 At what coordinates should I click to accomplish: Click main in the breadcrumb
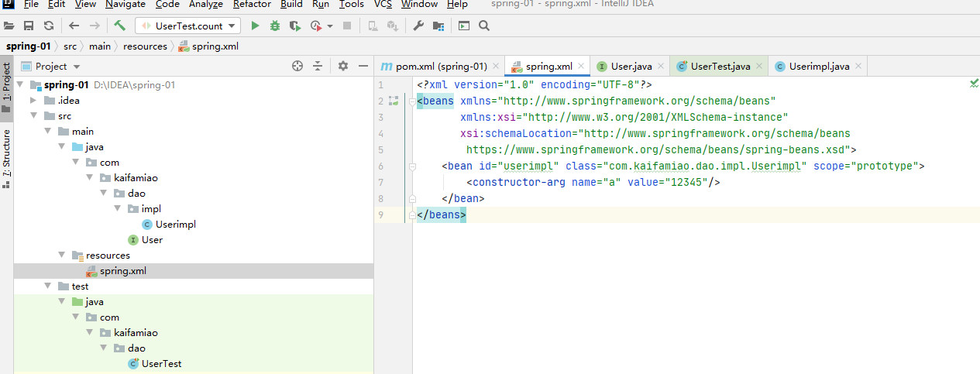click(99, 46)
